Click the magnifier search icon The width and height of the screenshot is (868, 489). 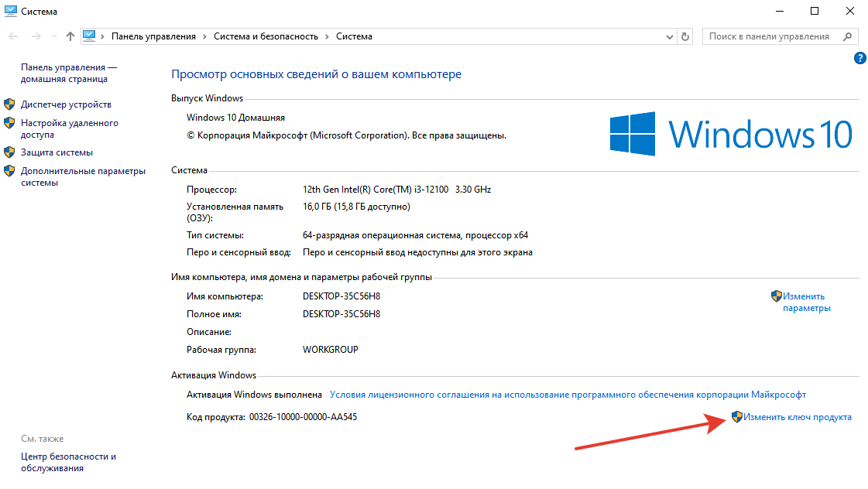point(848,36)
